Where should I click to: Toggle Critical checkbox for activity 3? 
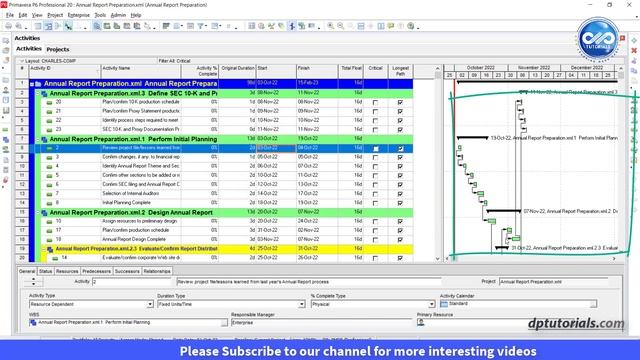(x=376, y=158)
